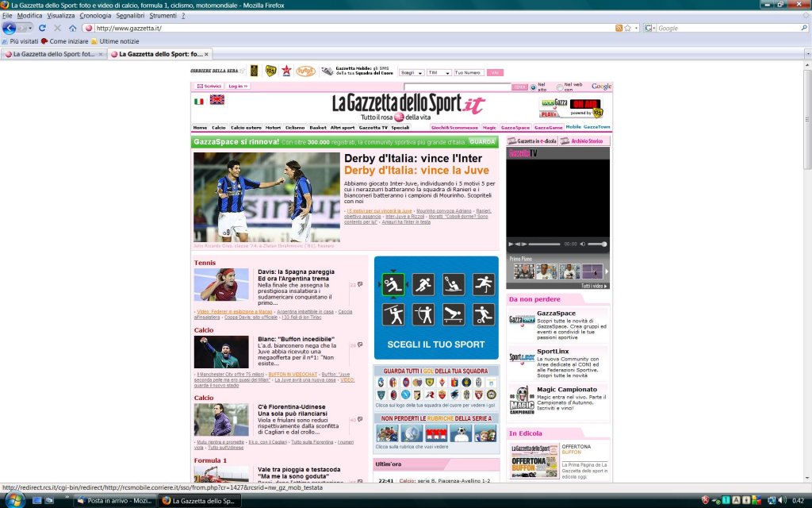812x508 pixels.
Task: Click the 'Tuo Numero' phone input field
Action: pyautogui.click(x=469, y=72)
